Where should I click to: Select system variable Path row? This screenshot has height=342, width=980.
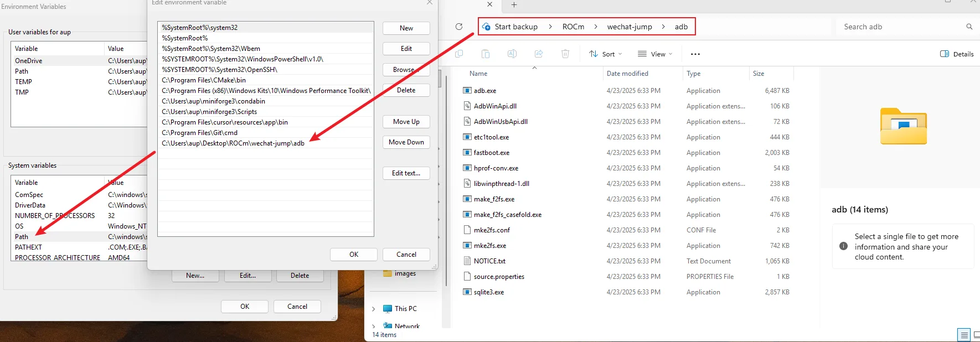[x=80, y=237]
